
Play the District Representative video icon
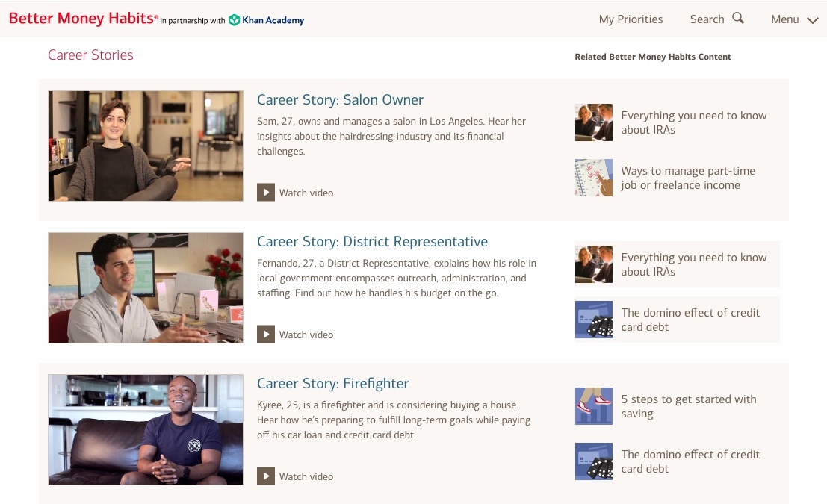(x=266, y=335)
